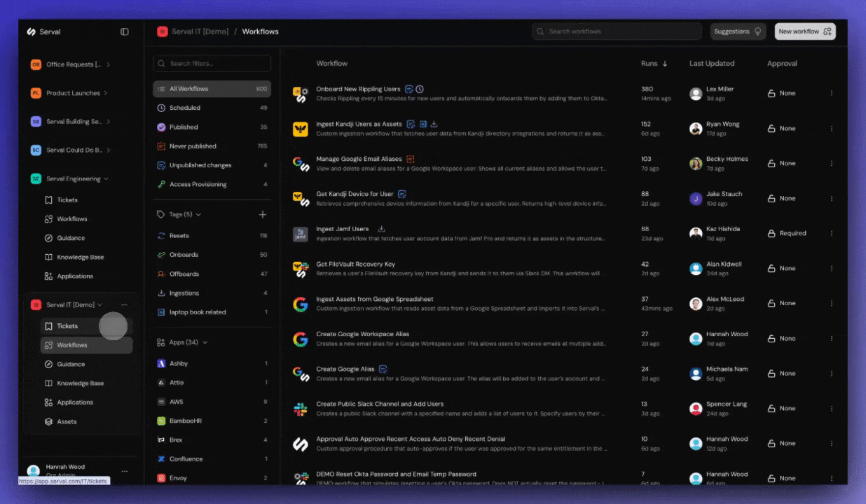Collapse the sidebar with the panel icon
This screenshot has height=504, width=866.
pyautogui.click(x=124, y=31)
